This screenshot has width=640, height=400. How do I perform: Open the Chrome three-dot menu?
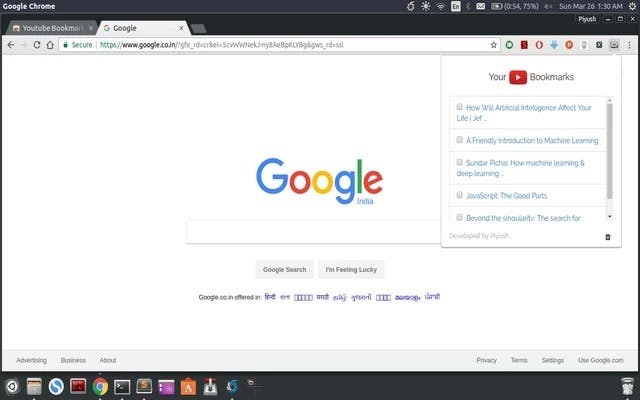(629, 45)
